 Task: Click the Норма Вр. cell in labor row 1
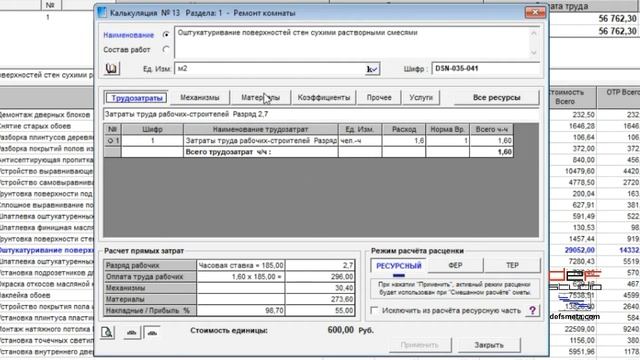pyautogui.click(x=447, y=141)
